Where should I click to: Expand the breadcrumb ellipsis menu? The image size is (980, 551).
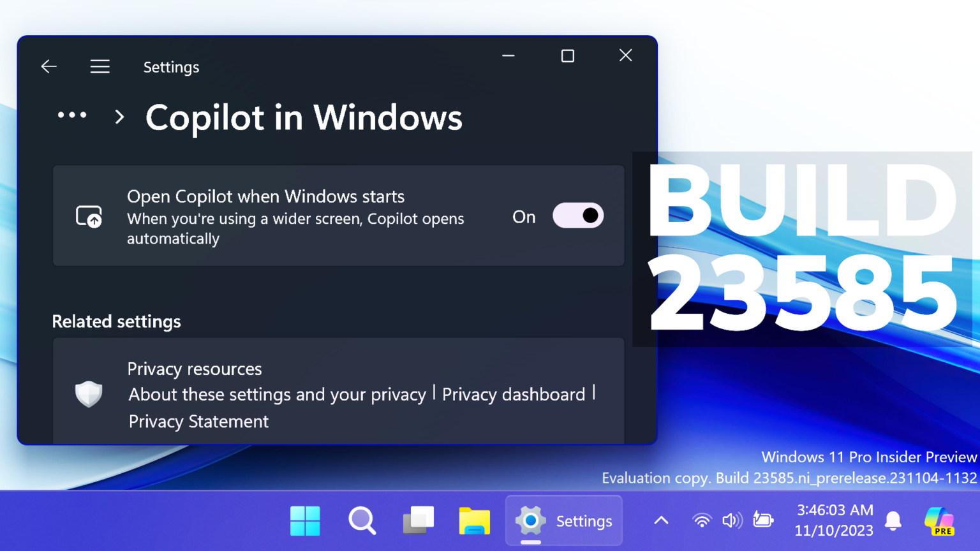pos(72,115)
